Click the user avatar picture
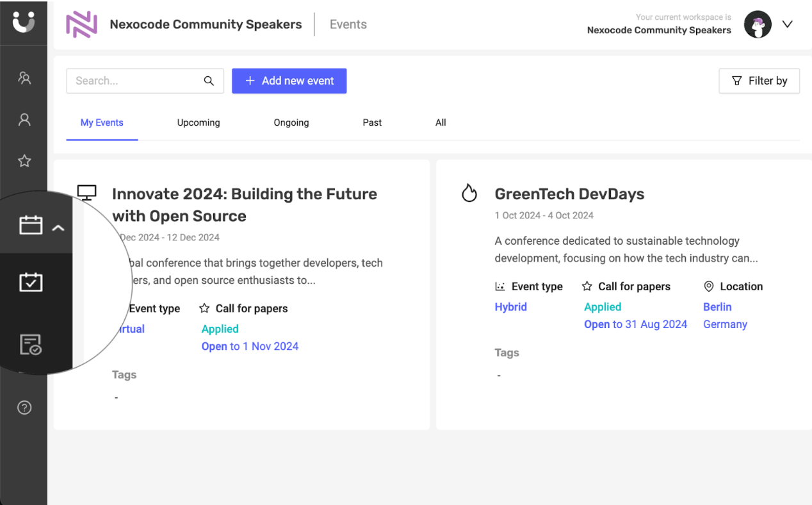Image resolution: width=812 pixels, height=505 pixels. coord(758,24)
